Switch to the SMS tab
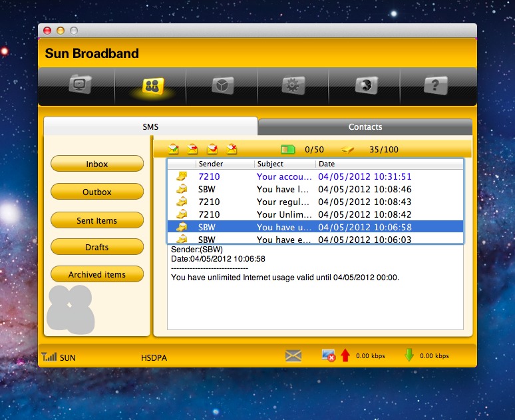Screen dimensions: 515x420 [x=150, y=127]
